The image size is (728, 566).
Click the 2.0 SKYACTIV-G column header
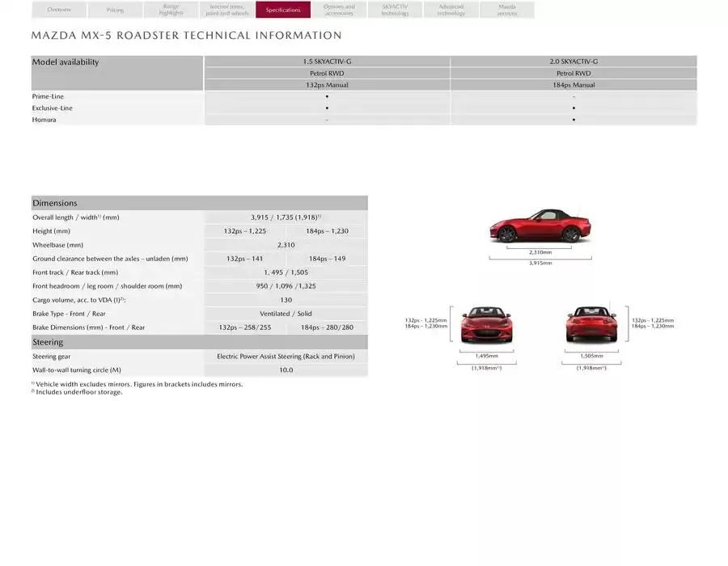click(574, 61)
